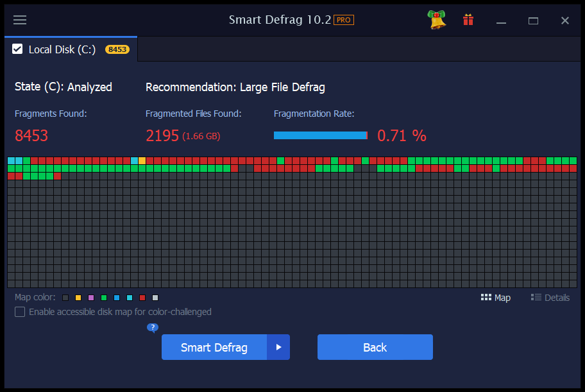Pick the green map color swatch
Screen dimensions: 585x392
(x=104, y=298)
